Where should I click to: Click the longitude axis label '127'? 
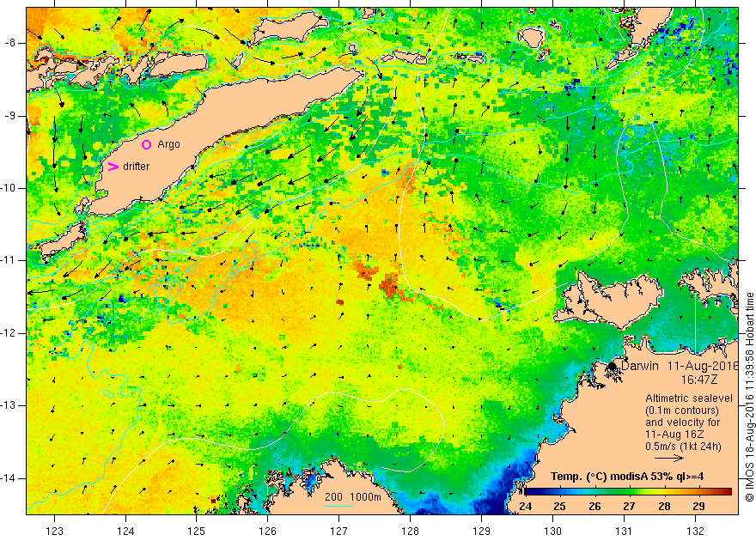(339, 531)
